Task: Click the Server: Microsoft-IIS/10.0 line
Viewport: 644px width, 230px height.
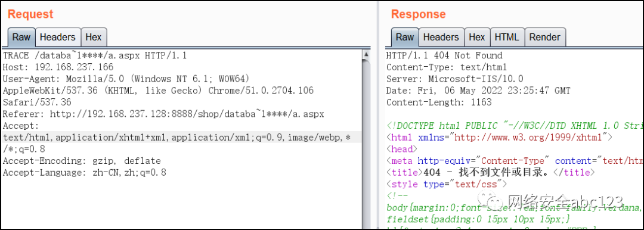Action: pyautogui.click(x=455, y=79)
